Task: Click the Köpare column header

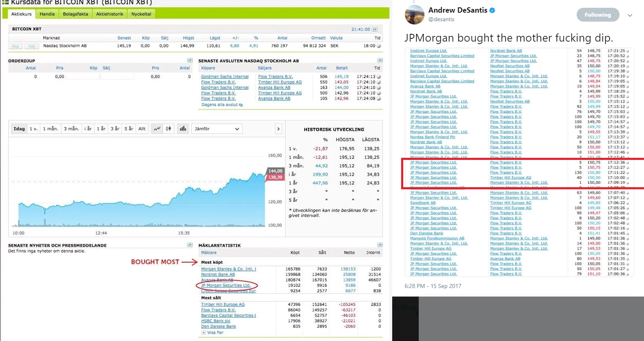Action: (208, 68)
